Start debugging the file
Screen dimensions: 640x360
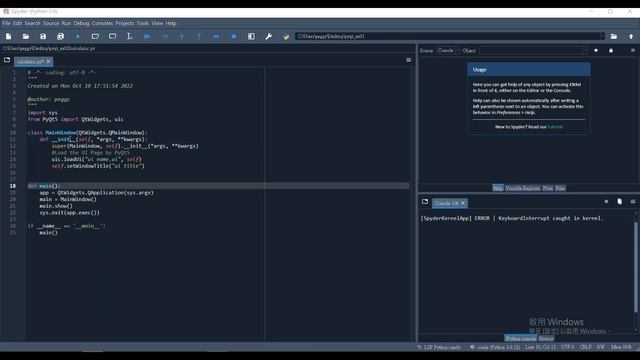pos(147,36)
